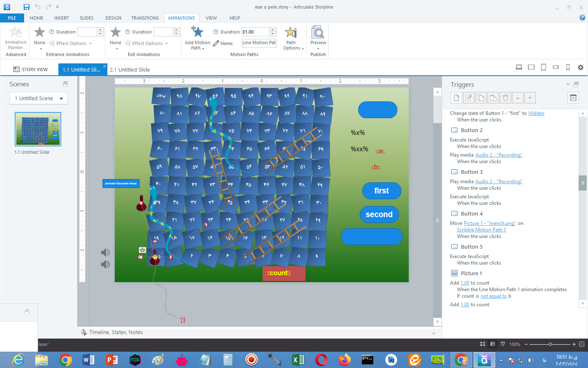Switch to 2.1 Untitled Slide tab
This screenshot has height=368, width=588.
coord(129,70)
